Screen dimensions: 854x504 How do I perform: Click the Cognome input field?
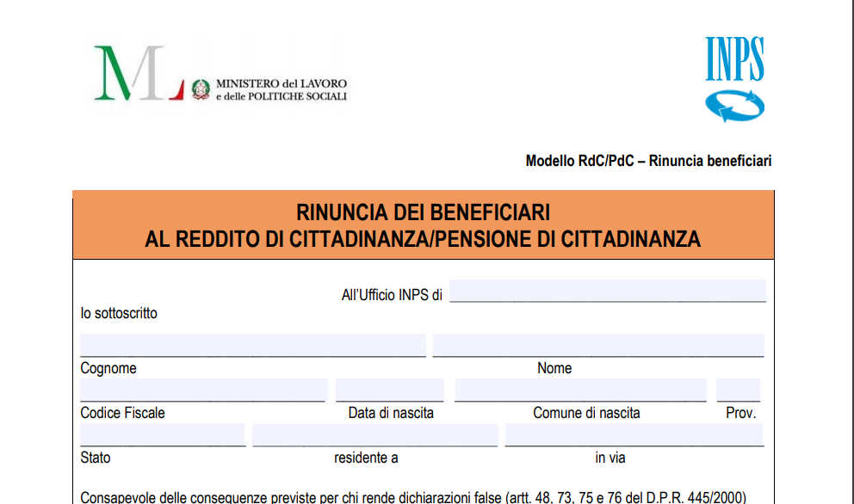coord(253,346)
